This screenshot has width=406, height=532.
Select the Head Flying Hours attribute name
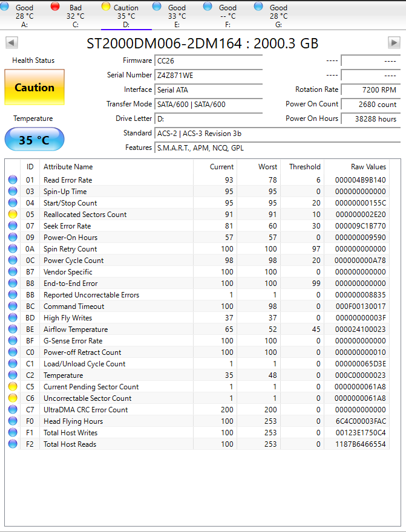pos(73,421)
